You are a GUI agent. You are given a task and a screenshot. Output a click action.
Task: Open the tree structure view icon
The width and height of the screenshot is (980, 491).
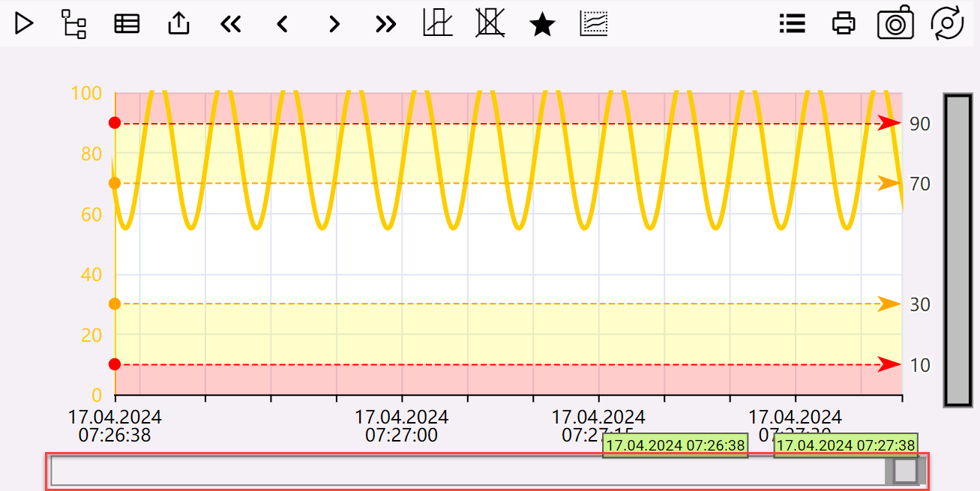[x=73, y=24]
